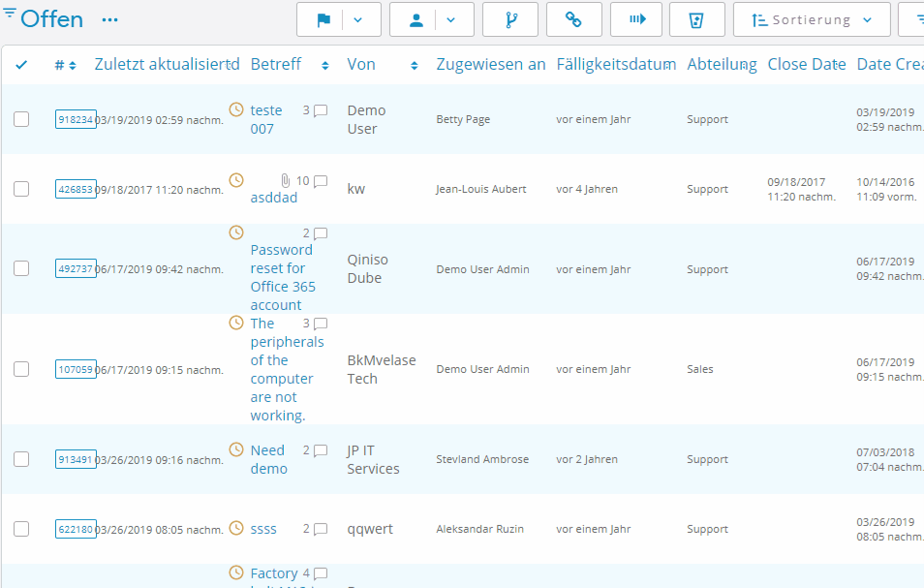The image size is (924, 588).
Task: Click the clock icon on Need demo ticket
Action: (x=235, y=449)
